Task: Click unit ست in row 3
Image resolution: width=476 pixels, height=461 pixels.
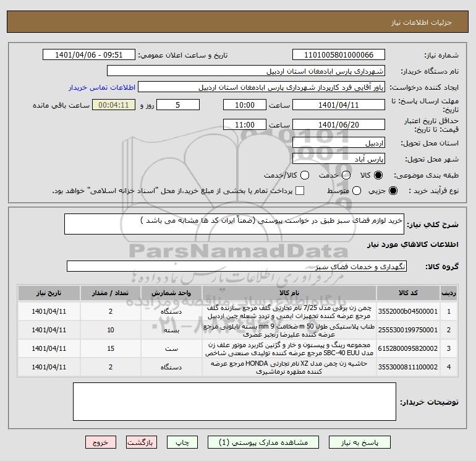Action: click(x=171, y=349)
